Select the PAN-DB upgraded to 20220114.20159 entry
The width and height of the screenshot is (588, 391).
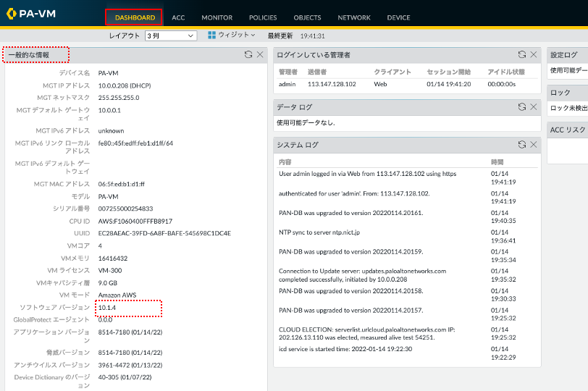pyautogui.click(x=407, y=256)
